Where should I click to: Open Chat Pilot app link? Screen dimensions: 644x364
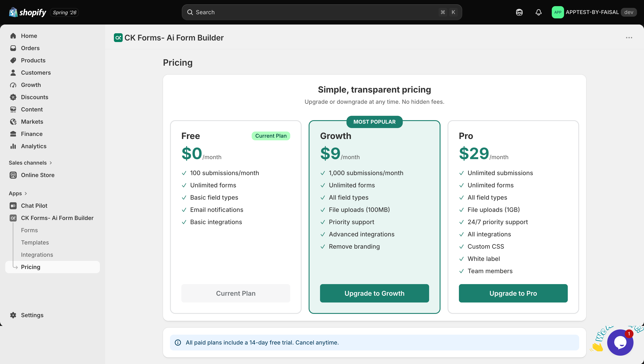click(x=53, y=206)
